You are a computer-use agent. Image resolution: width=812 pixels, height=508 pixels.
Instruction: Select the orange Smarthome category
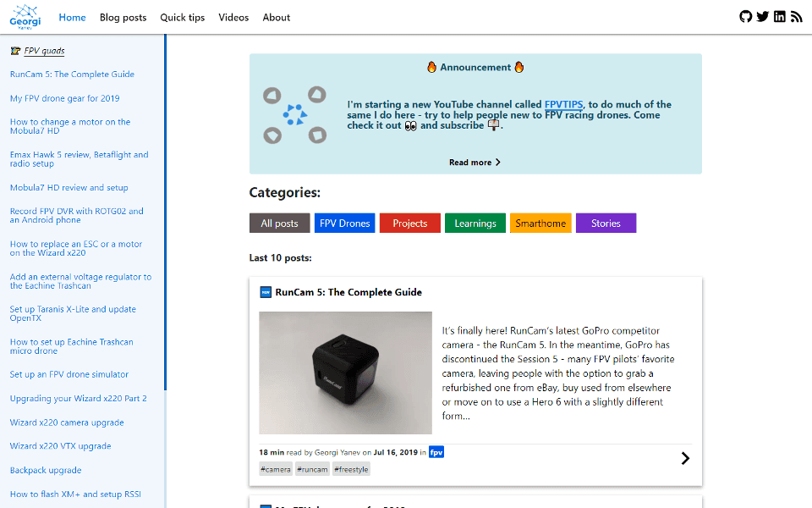click(540, 224)
